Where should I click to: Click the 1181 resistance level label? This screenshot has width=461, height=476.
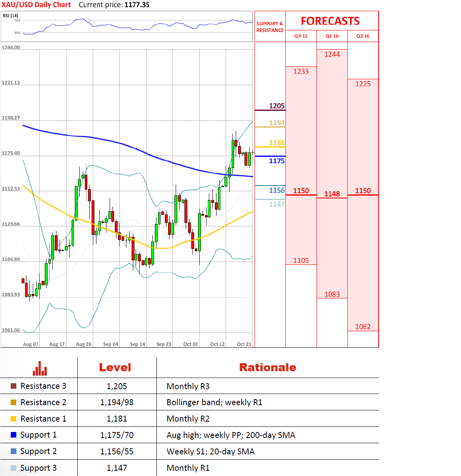tap(277, 143)
